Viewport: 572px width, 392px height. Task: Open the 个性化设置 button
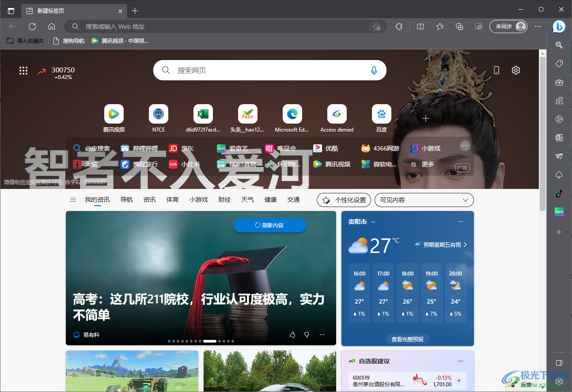pyautogui.click(x=344, y=200)
